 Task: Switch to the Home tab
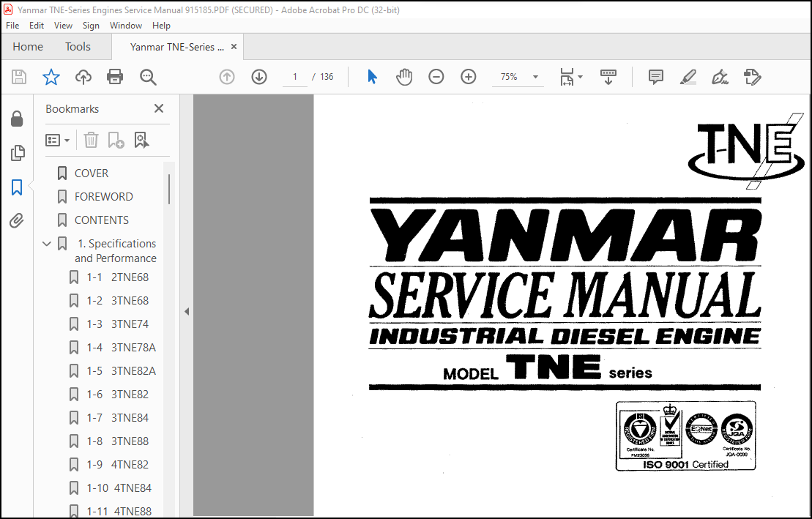28,47
